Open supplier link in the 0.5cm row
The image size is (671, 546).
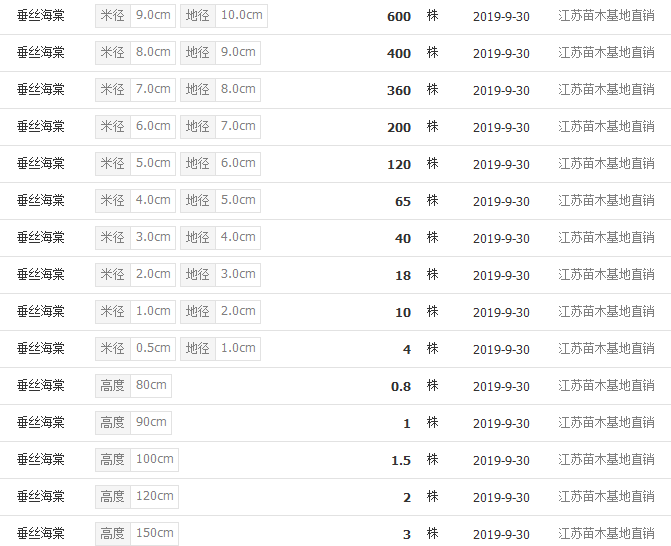606,349
